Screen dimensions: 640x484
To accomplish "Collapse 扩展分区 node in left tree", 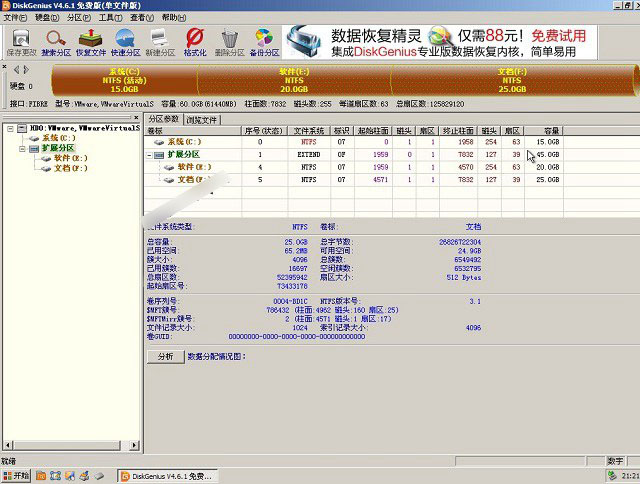I will coord(22,149).
